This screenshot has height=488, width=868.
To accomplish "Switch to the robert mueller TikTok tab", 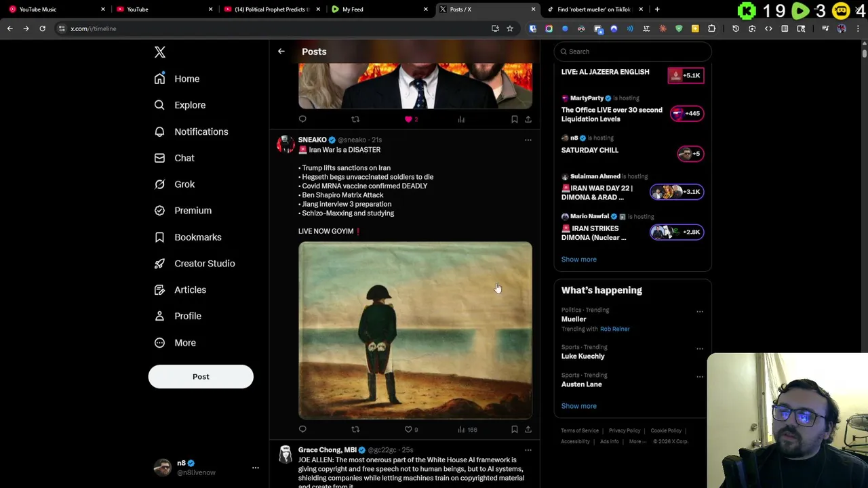I will pyautogui.click(x=595, y=9).
